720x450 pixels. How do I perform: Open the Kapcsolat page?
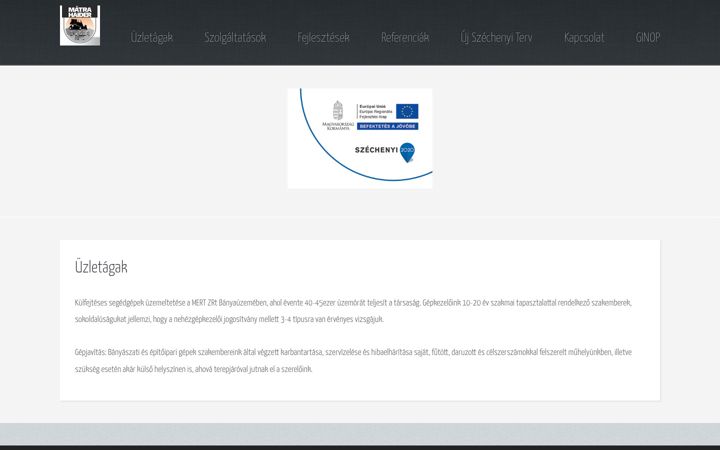pos(584,37)
